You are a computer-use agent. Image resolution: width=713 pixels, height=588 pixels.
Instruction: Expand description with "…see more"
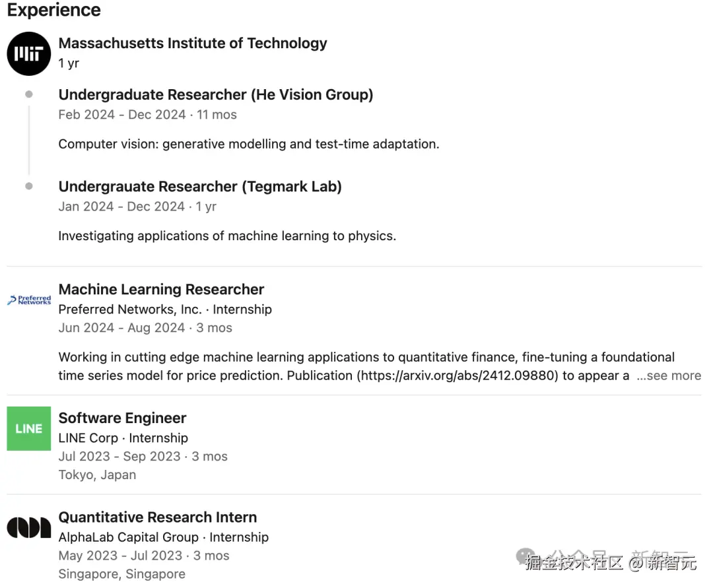(x=668, y=376)
